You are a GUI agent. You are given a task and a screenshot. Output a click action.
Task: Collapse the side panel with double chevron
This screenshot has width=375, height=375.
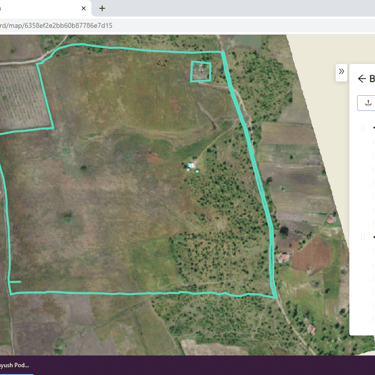[x=341, y=71]
